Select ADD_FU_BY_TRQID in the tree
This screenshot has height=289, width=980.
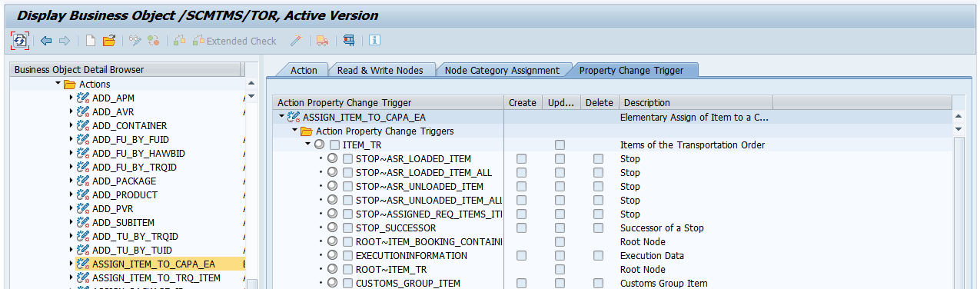point(135,168)
